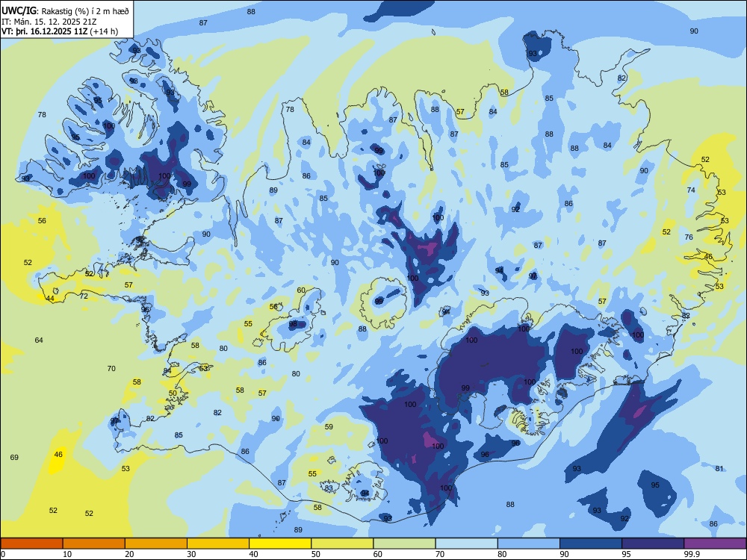Select the 95–99.9 navy legend swatch
The width and height of the screenshot is (747, 560).
click(x=653, y=544)
